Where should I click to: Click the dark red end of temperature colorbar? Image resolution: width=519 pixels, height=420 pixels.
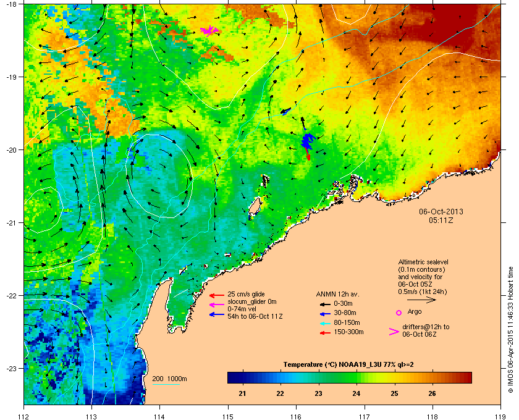(466, 377)
